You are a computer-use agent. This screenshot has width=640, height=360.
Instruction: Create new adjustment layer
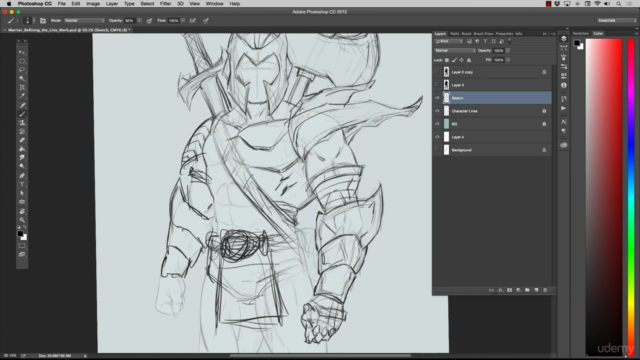click(518, 290)
